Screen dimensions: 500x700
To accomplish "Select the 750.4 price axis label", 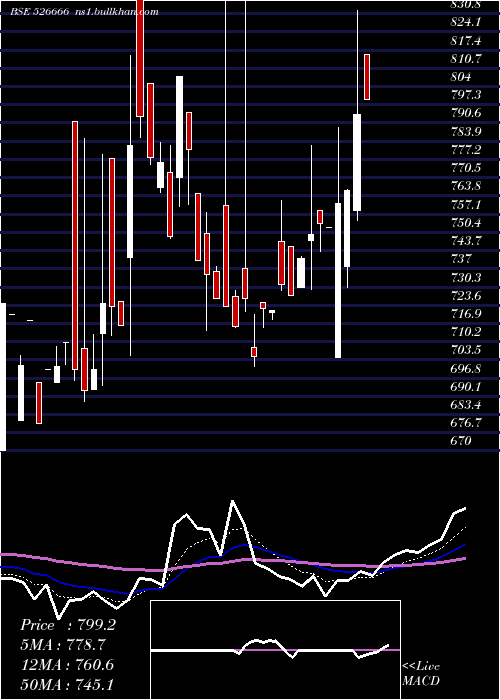I will [466, 223].
